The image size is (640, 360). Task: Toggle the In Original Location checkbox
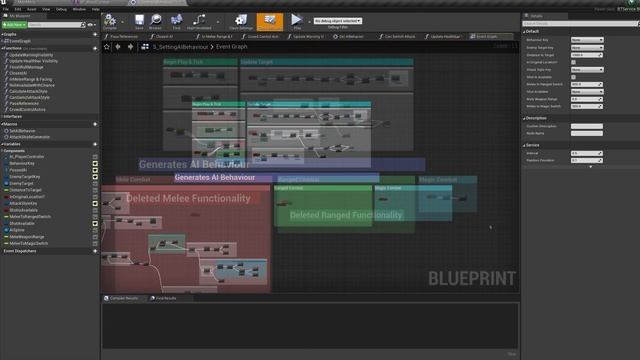click(x=573, y=62)
